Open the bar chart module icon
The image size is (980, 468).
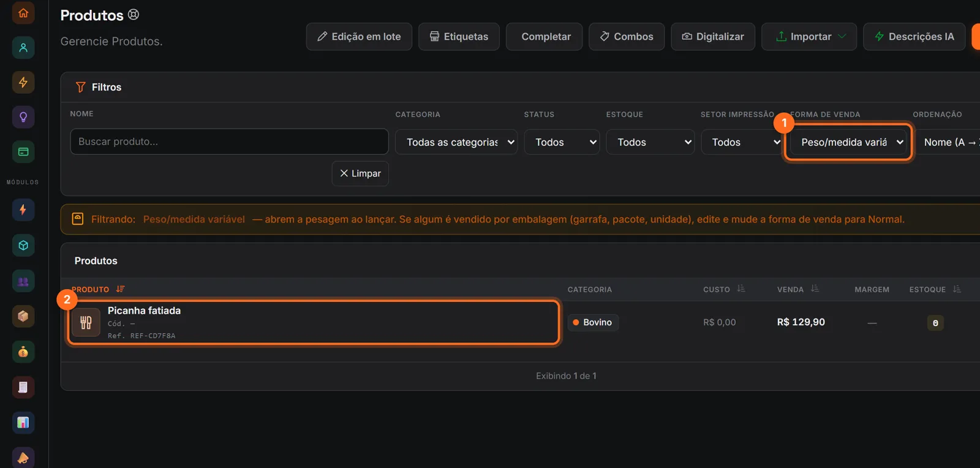23,423
